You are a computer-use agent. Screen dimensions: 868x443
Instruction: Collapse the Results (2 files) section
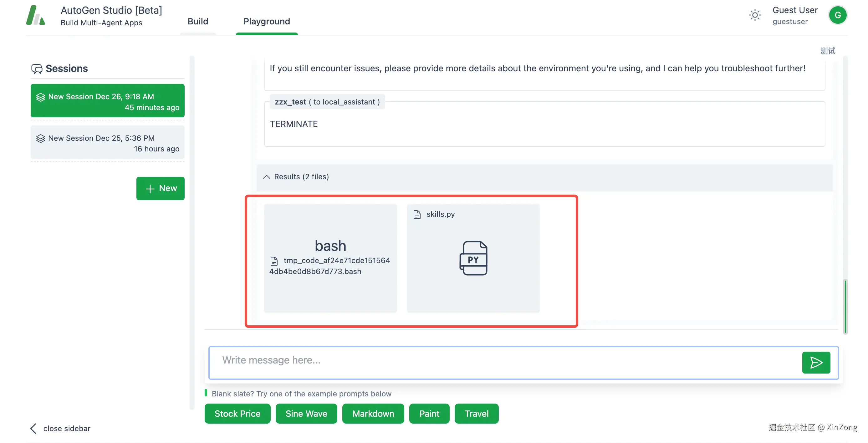click(x=266, y=177)
